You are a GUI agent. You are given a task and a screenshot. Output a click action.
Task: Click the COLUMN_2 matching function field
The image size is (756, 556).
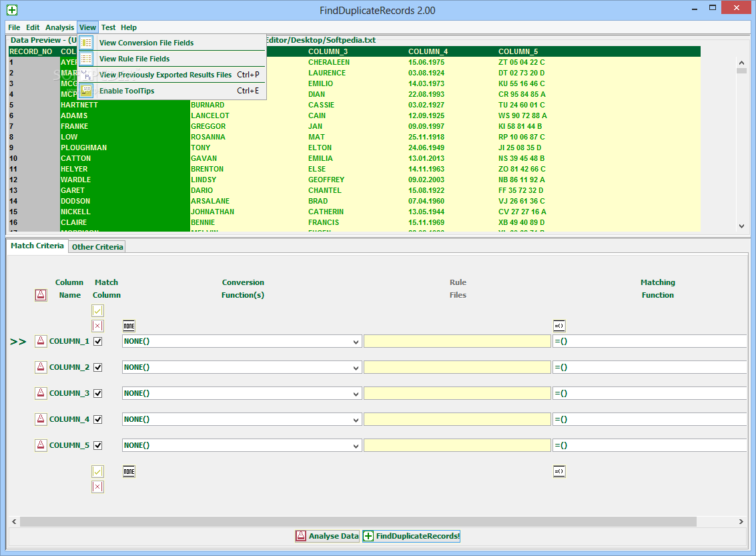click(x=649, y=368)
